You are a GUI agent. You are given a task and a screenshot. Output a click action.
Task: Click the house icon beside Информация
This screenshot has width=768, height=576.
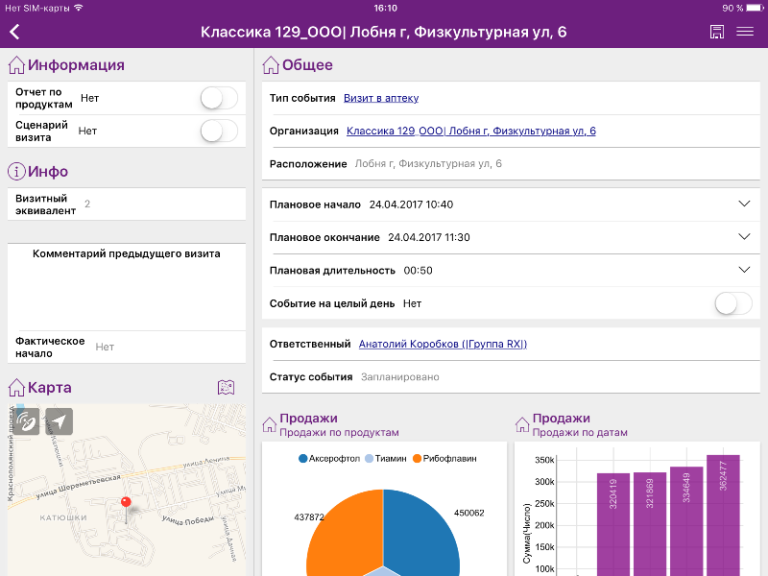(x=16, y=65)
